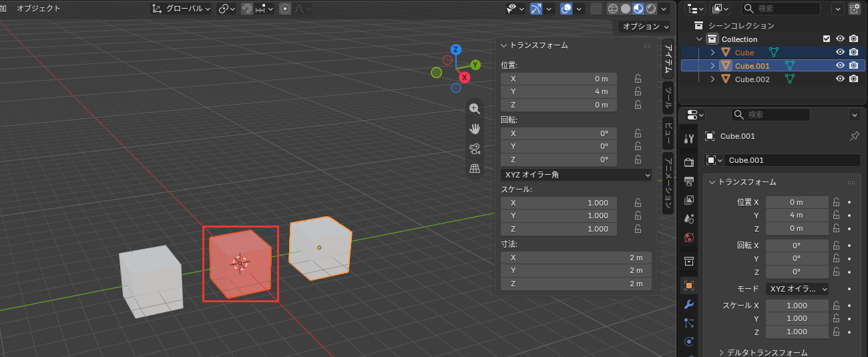868x357 pixels.
Task: Switch perspective/orthographic grid icon
Action: pyautogui.click(x=475, y=169)
